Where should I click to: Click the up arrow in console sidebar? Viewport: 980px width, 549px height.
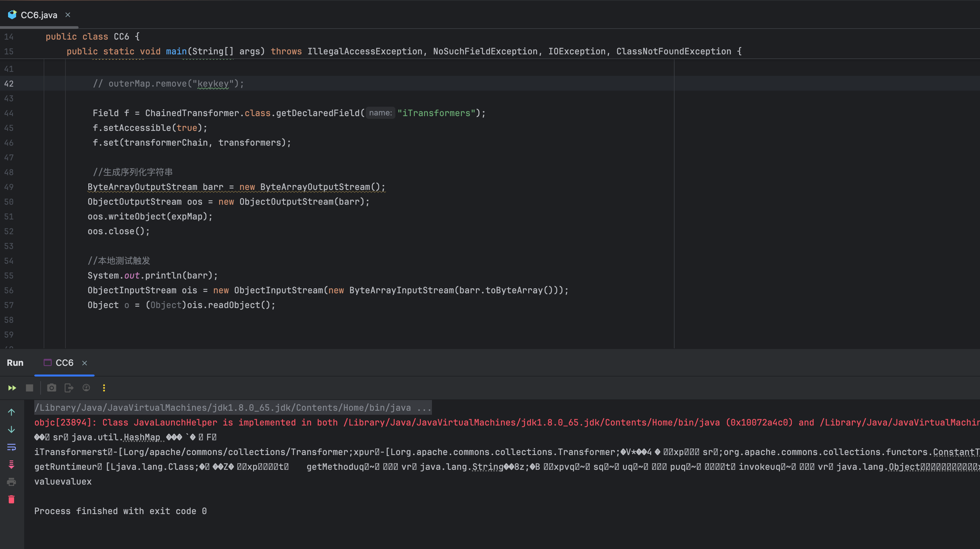click(x=11, y=412)
